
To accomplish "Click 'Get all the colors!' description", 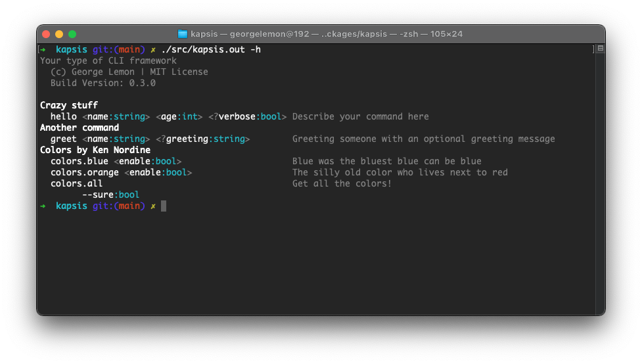I will coord(342,184).
